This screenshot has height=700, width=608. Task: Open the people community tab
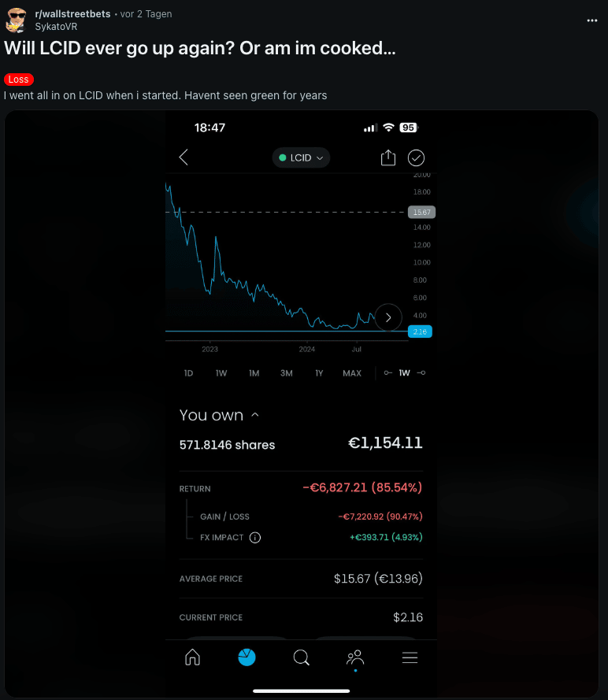pyautogui.click(x=355, y=657)
